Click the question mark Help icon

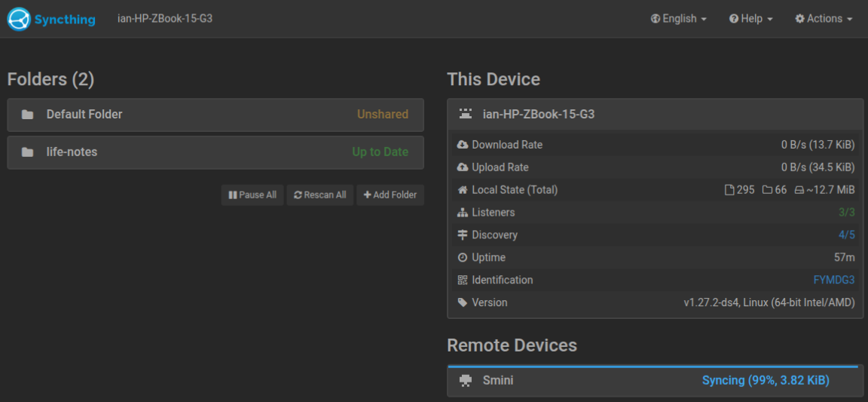(734, 19)
